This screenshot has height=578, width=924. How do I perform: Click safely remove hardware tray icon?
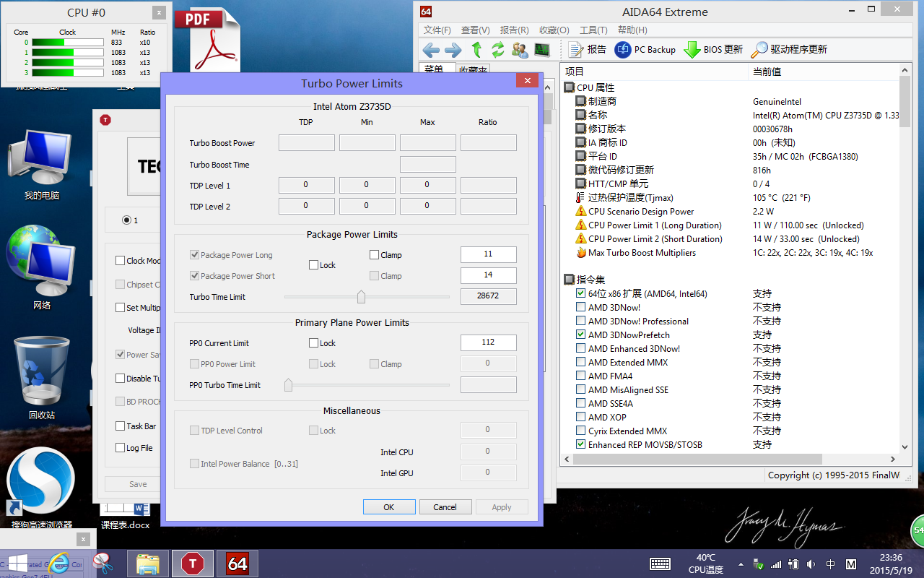(x=758, y=564)
